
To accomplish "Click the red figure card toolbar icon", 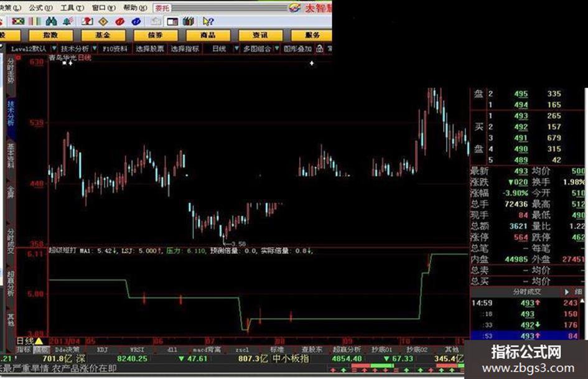I will click(x=87, y=21).
